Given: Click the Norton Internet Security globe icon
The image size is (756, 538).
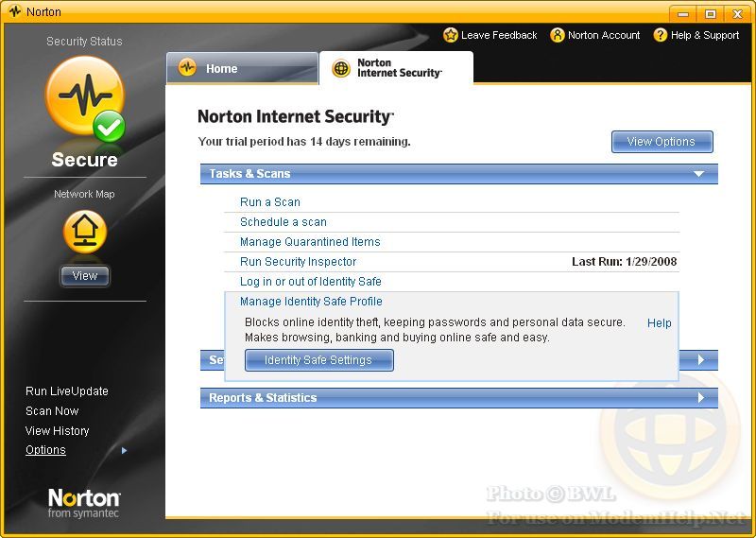Looking at the screenshot, I should pos(341,68).
